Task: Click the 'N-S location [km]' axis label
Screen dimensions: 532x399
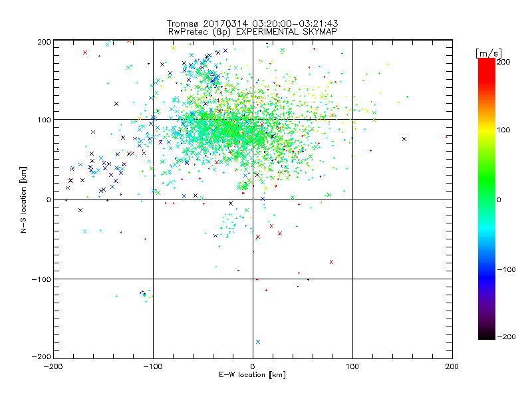Action: point(23,199)
